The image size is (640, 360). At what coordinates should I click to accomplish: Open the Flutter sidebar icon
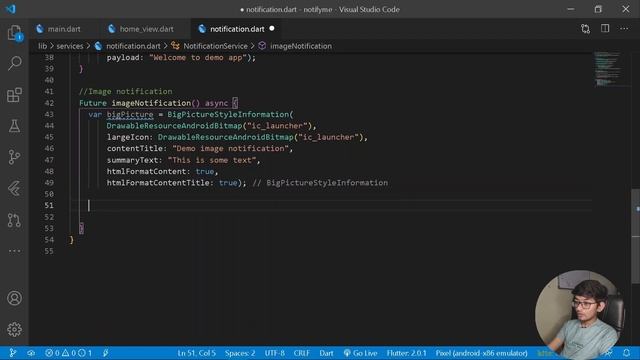pyautogui.click(x=14, y=189)
